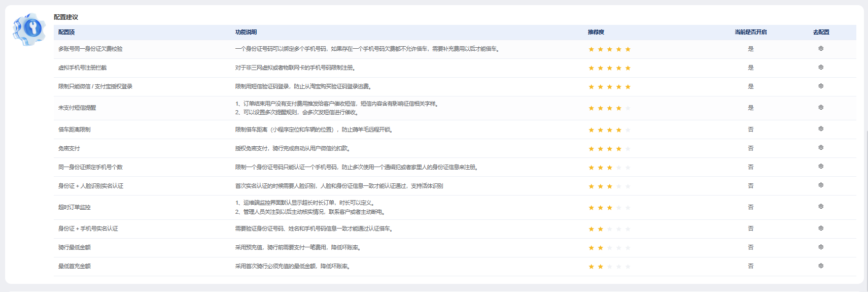The image size is (868, 292).
Task: Click gear icon for 骑行最低金额
Action: tap(821, 247)
